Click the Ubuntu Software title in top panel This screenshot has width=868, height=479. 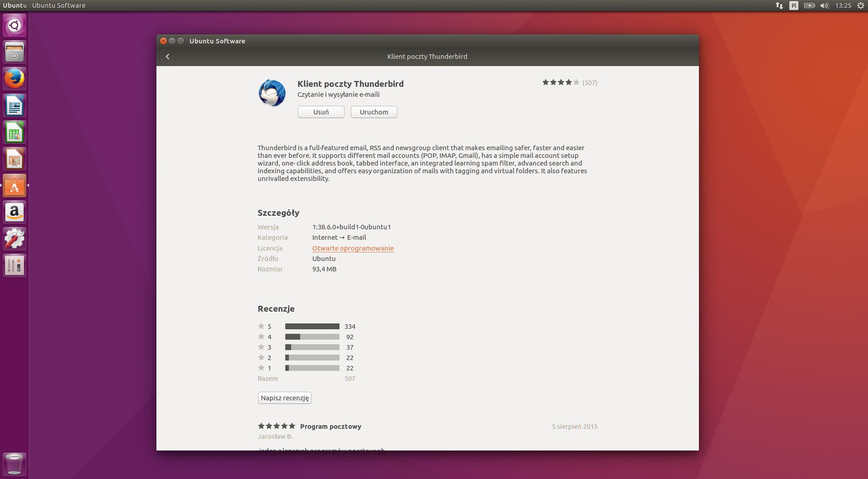[59, 5]
